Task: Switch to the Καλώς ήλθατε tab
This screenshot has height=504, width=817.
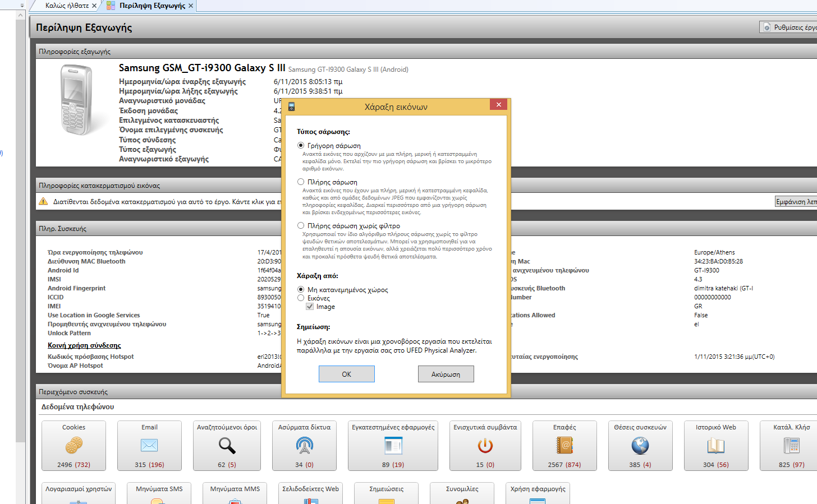Action: click(67, 6)
